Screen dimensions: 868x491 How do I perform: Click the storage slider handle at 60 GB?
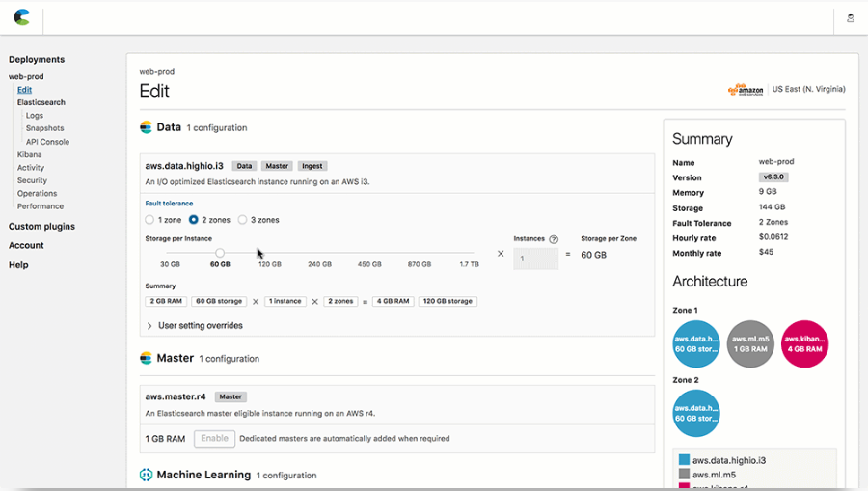pos(220,253)
